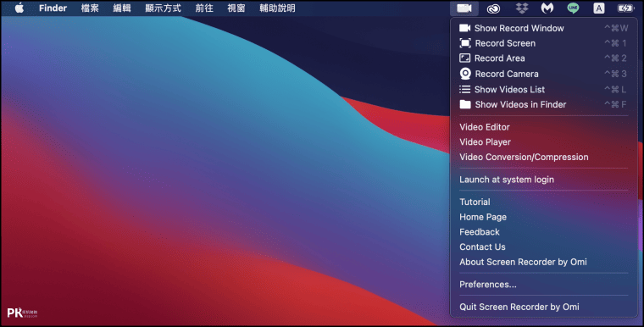Open the 前往 menu
644x327 pixels.
204,8
